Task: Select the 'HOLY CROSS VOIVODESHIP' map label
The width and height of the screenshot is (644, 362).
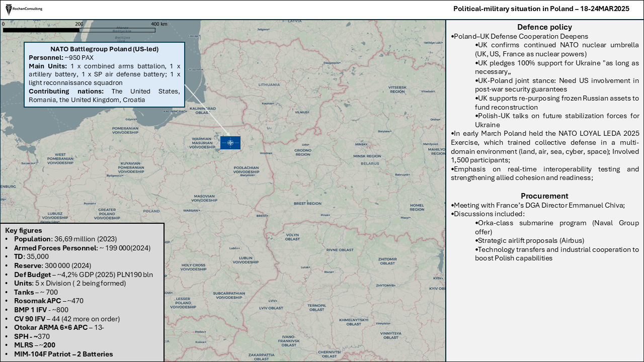Action: pyautogui.click(x=194, y=266)
